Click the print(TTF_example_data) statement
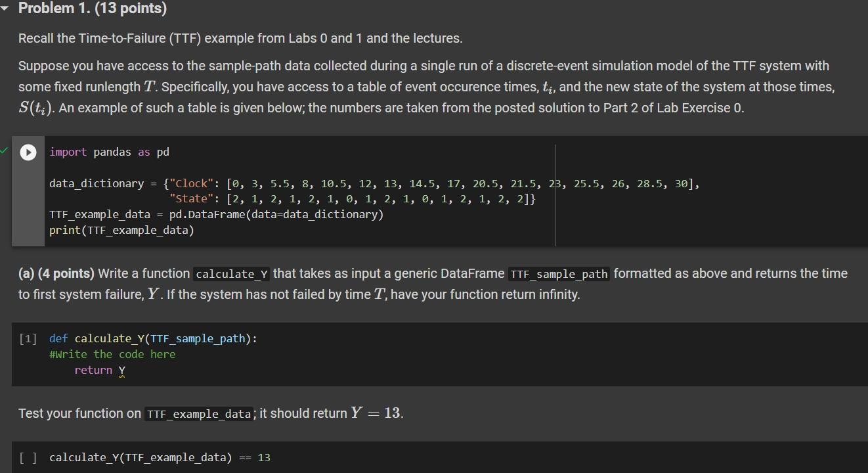 click(x=121, y=230)
